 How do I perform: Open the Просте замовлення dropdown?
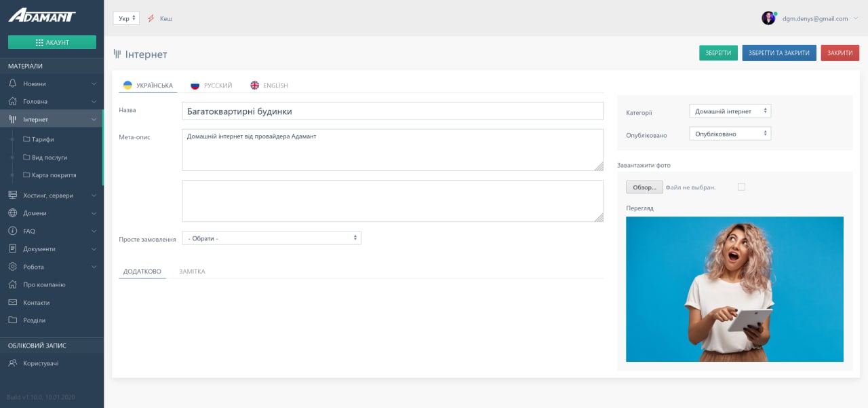click(x=272, y=238)
